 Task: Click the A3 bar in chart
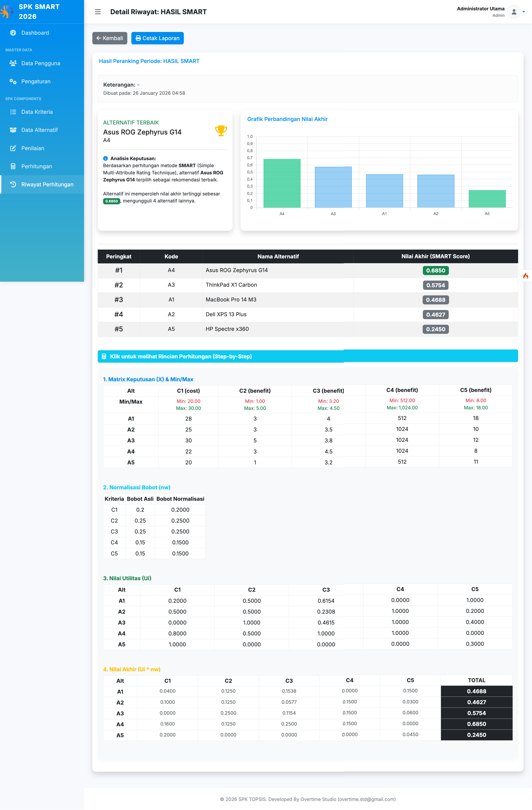333,187
